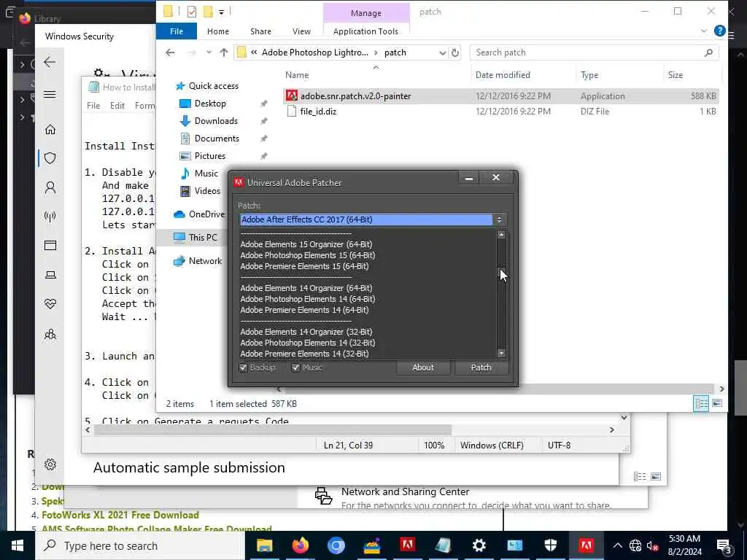Toggle the Music checkbox in patcher

(295, 367)
